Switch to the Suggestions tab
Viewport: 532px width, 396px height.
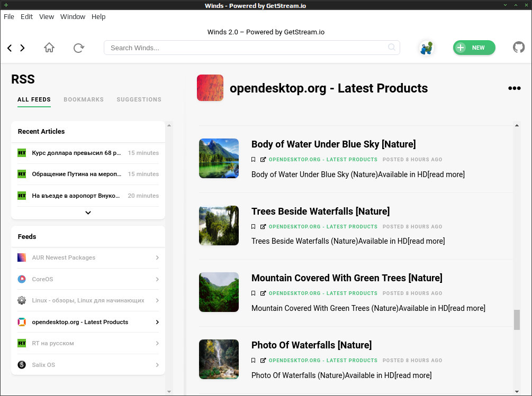point(139,99)
